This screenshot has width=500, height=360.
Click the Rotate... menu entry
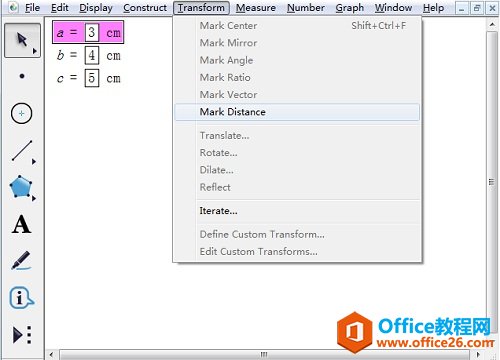tap(297, 153)
